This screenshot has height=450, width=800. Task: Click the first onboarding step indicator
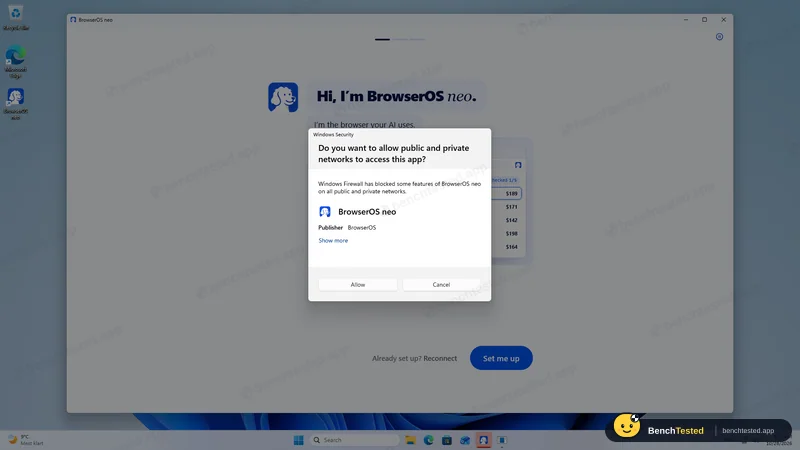[x=382, y=39]
